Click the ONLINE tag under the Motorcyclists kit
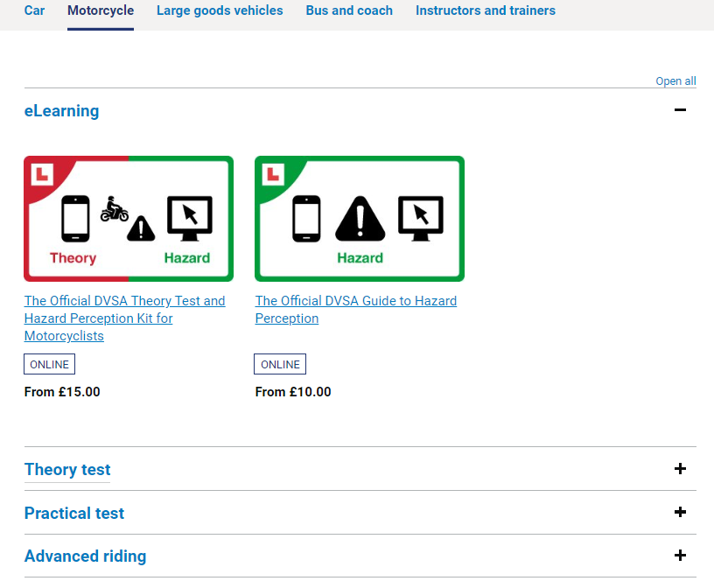The width and height of the screenshot is (714, 588). coord(49,364)
